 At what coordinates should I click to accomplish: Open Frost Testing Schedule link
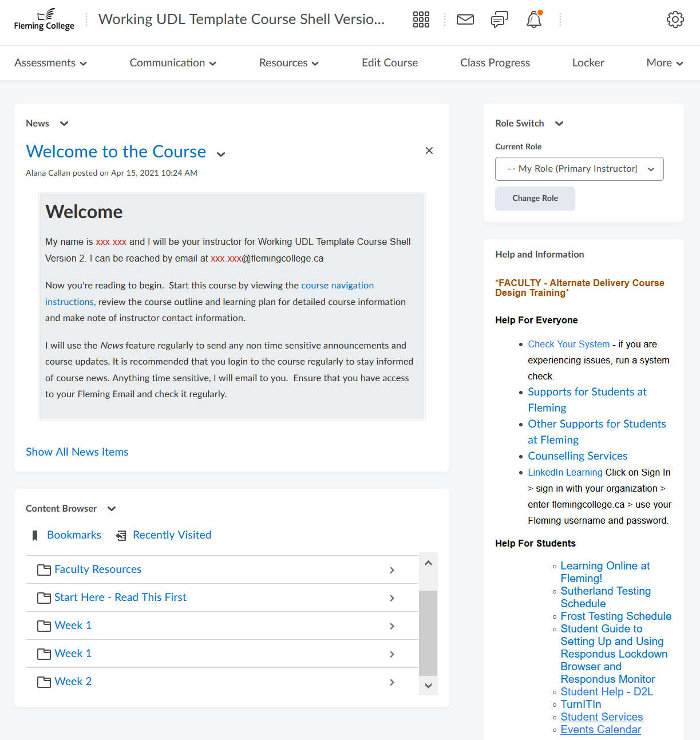(x=616, y=616)
